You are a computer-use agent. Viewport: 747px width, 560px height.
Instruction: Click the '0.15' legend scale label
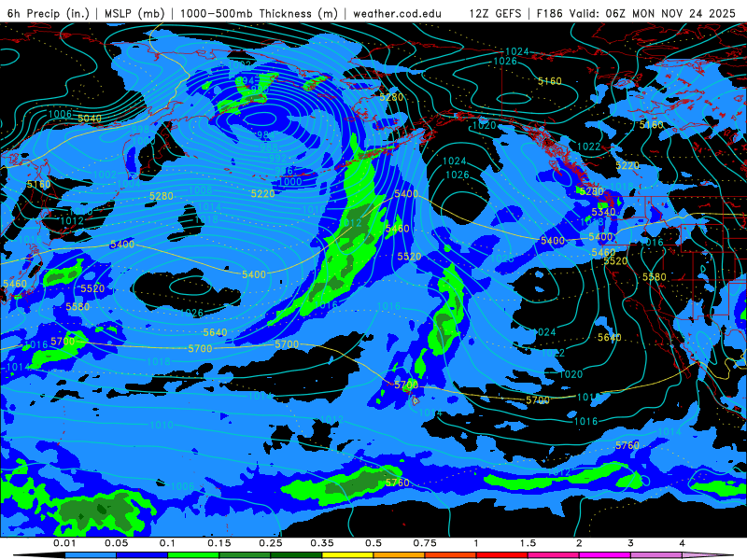[x=219, y=543]
